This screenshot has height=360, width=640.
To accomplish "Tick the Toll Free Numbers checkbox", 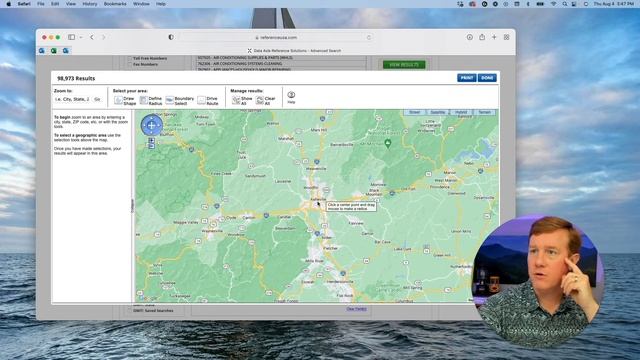I will click(130, 58).
